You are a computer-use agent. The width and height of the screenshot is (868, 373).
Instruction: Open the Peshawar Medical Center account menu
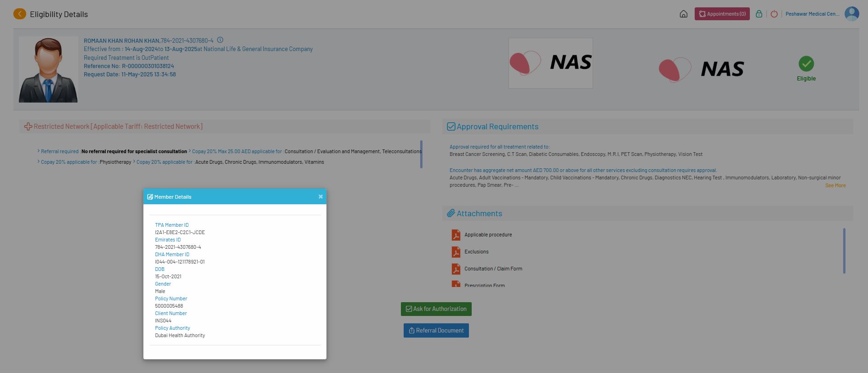click(812, 14)
